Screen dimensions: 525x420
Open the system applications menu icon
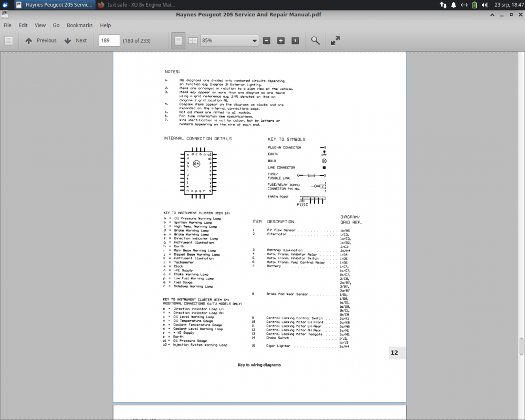tap(5, 5)
